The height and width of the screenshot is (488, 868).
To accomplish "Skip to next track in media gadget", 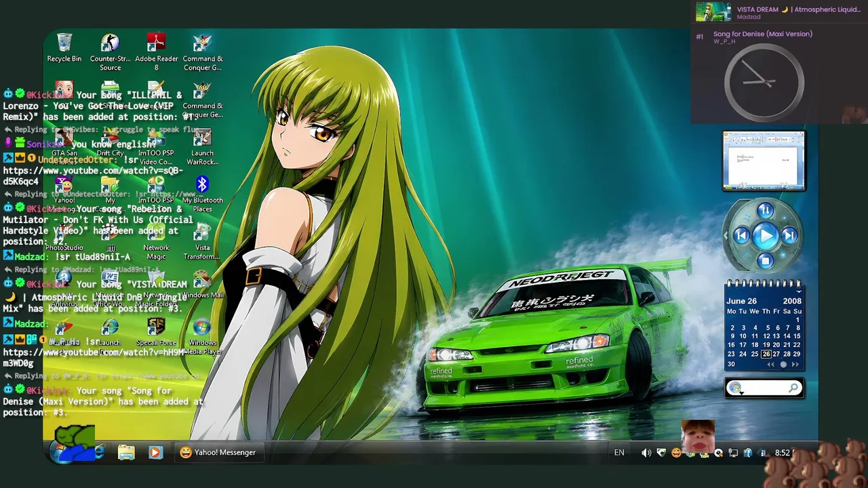I will click(789, 236).
